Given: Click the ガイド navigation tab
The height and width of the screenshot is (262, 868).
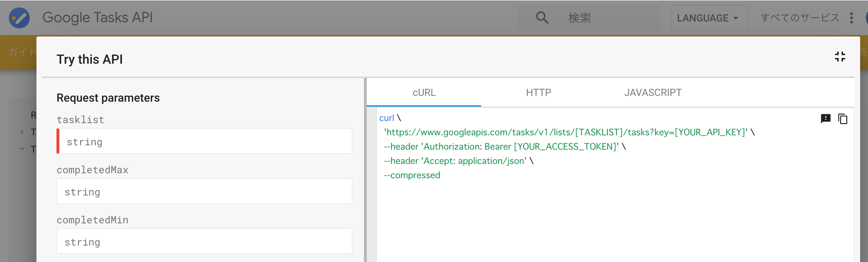Looking at the screenshot, I should [21, 52].
